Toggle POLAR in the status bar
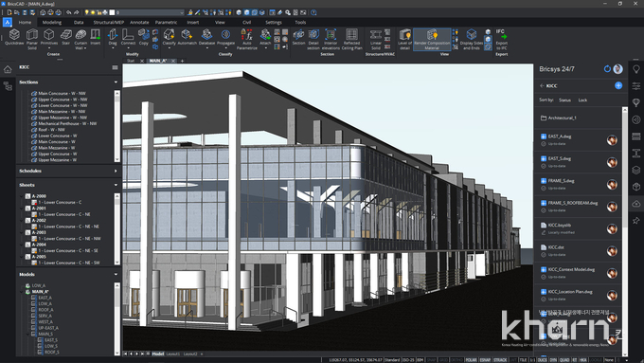Viewport: 644px width, 363px height. (471, 360)
